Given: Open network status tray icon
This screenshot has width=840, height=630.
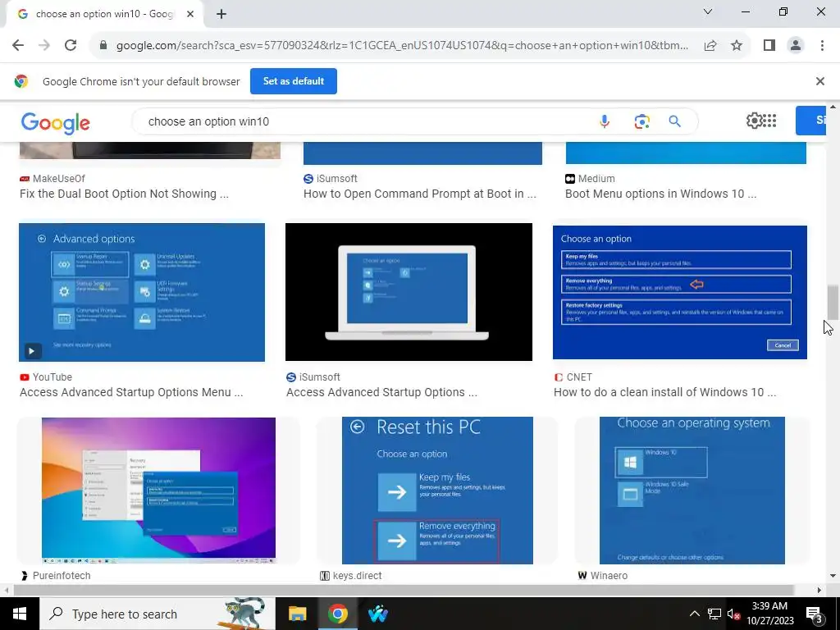Looking at the screenshot, I should click(x=714, y=614).
